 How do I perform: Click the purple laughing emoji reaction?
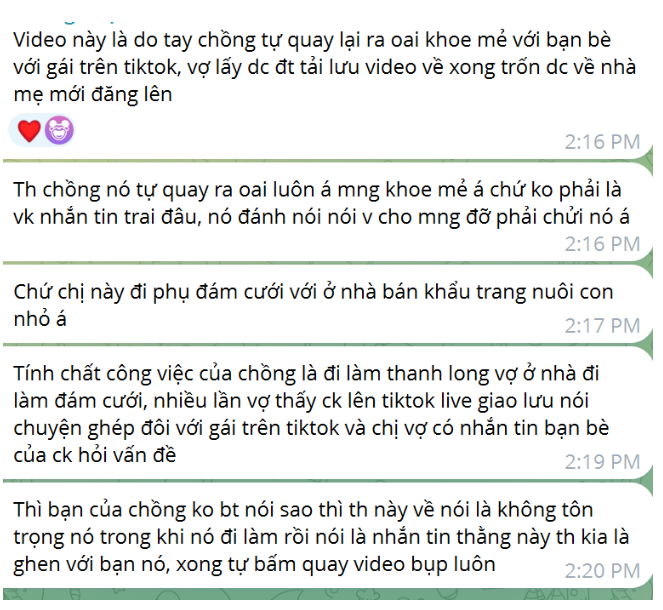(x=60, y=130)
